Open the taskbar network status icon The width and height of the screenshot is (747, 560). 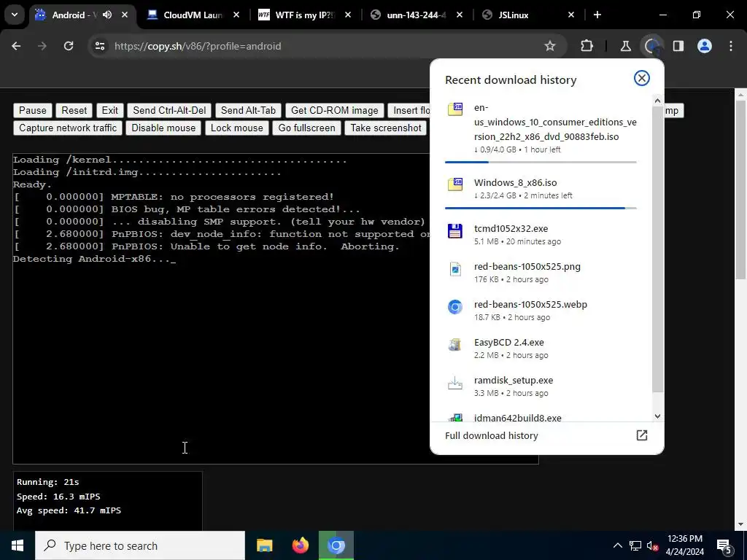click(635, 545)
